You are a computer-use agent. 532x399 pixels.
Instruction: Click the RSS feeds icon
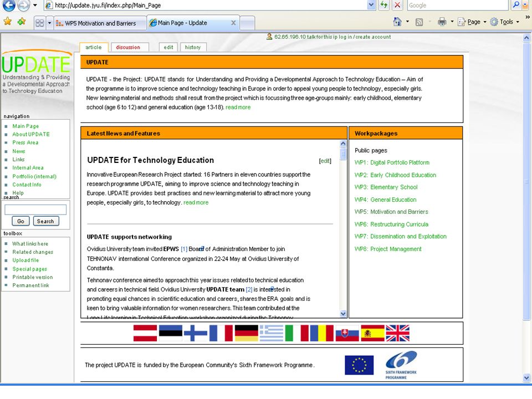pos(420,22)
